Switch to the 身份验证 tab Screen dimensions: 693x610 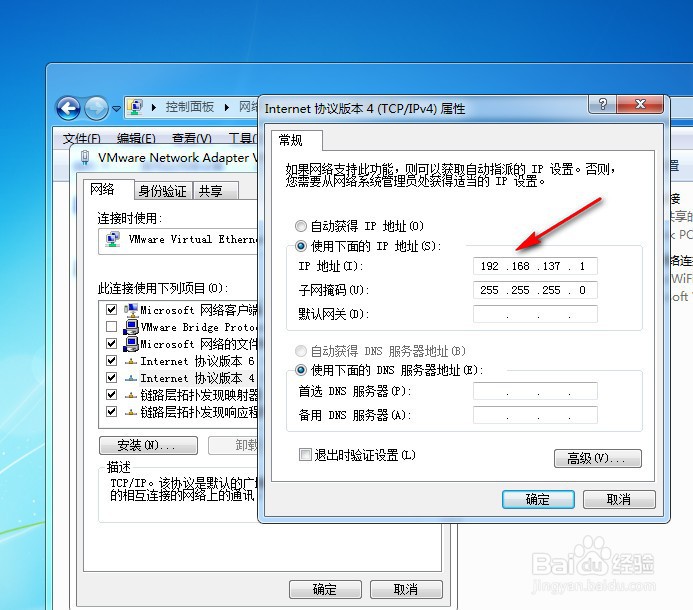pos(163,191)
